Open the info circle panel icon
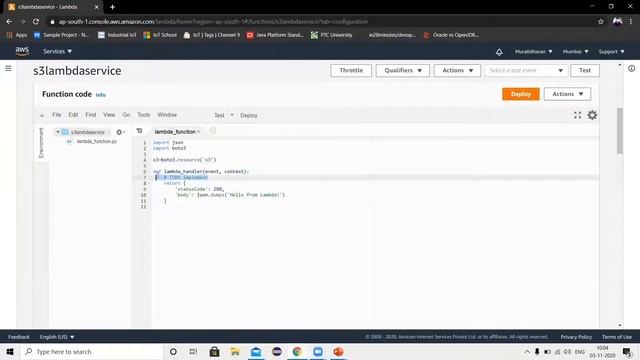Viewport: 640px width, 360px height. 631,69
